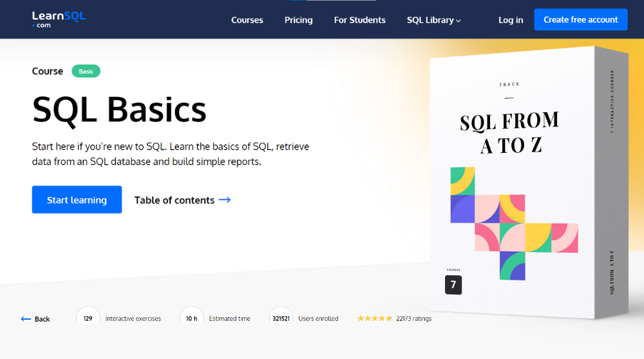This screenshot has height=359, width=644.
Task: Open the For Students page
Action: coord(359,20)
